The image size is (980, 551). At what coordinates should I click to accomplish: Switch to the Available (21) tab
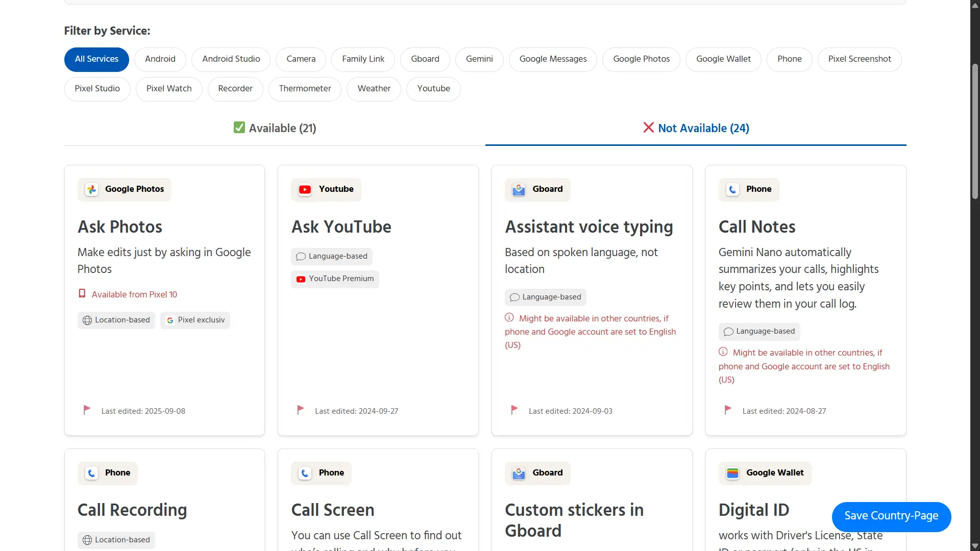tap(275, 129)
